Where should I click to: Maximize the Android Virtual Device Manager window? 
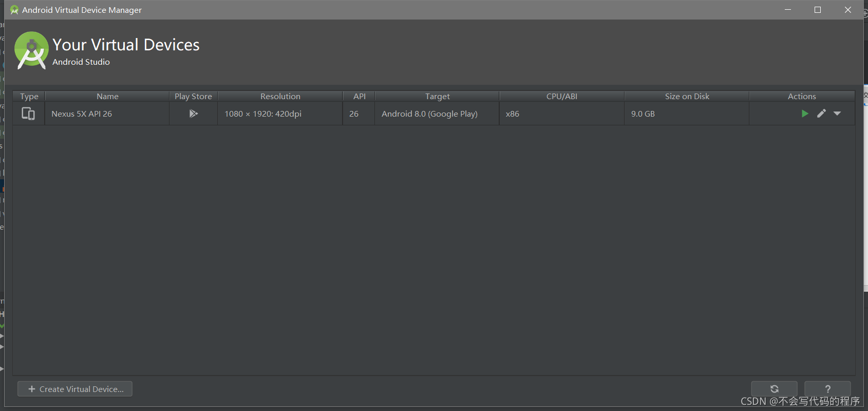point(818,10)
